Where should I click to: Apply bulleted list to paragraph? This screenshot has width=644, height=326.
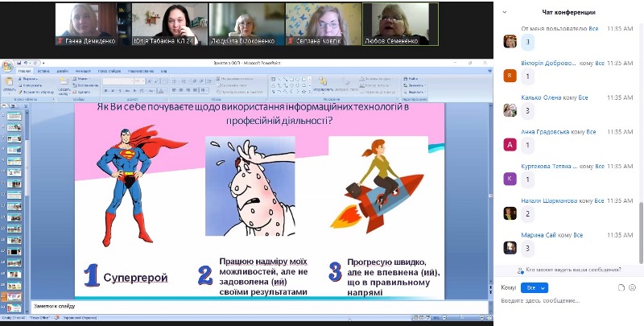(x=175, y=81)
